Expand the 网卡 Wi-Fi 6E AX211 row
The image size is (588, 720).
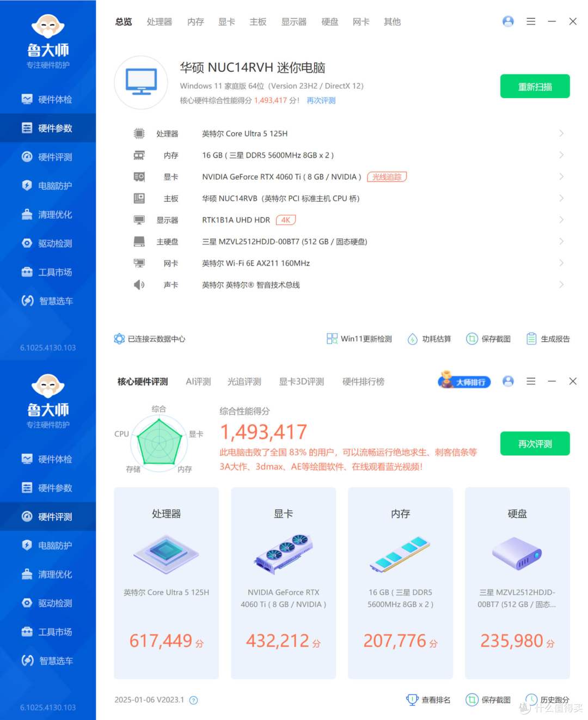348,263
